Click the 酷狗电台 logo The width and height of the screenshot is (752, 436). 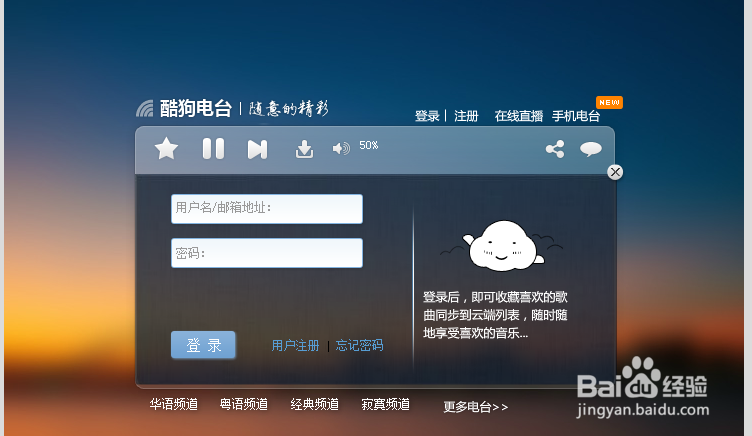click(185, 108)
